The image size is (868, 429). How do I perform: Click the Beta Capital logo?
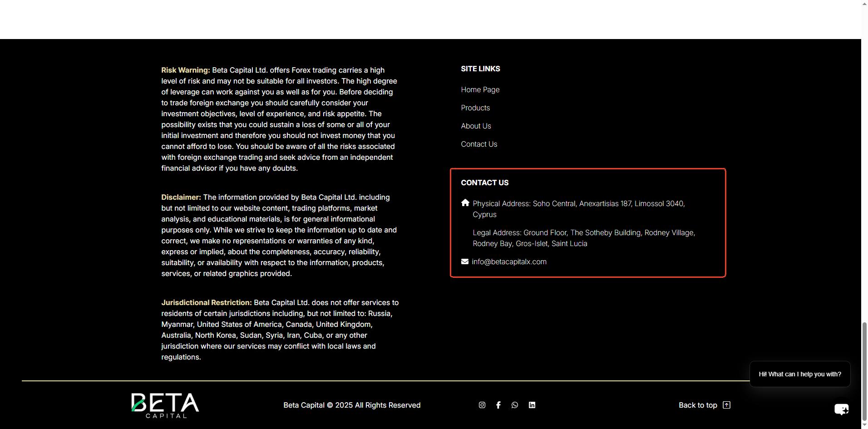pos(165,405)
